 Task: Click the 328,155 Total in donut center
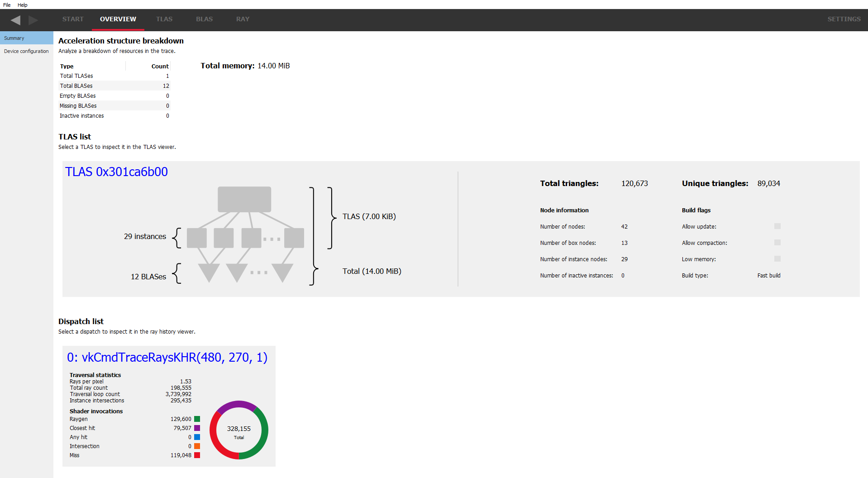239,429
